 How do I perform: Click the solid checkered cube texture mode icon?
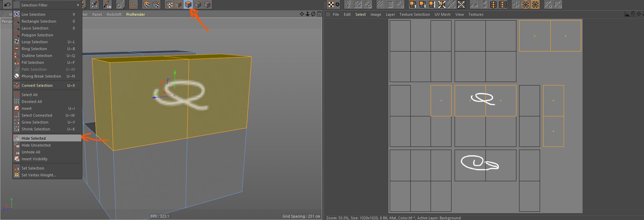147,4
